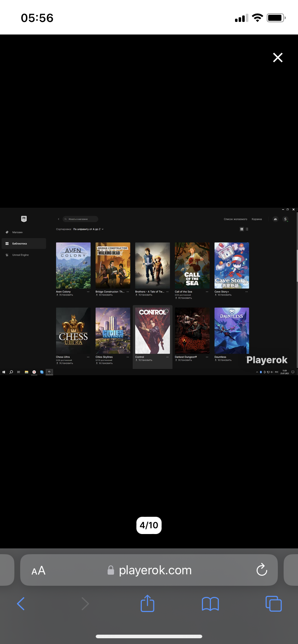Open the Список желаемого wishlist link

235,219
